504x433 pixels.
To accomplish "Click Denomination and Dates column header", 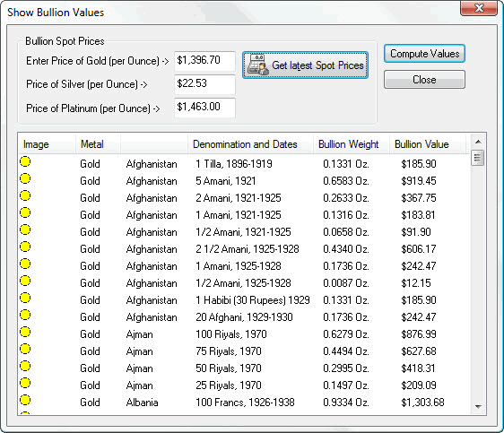I will click(x=250, y=144).
